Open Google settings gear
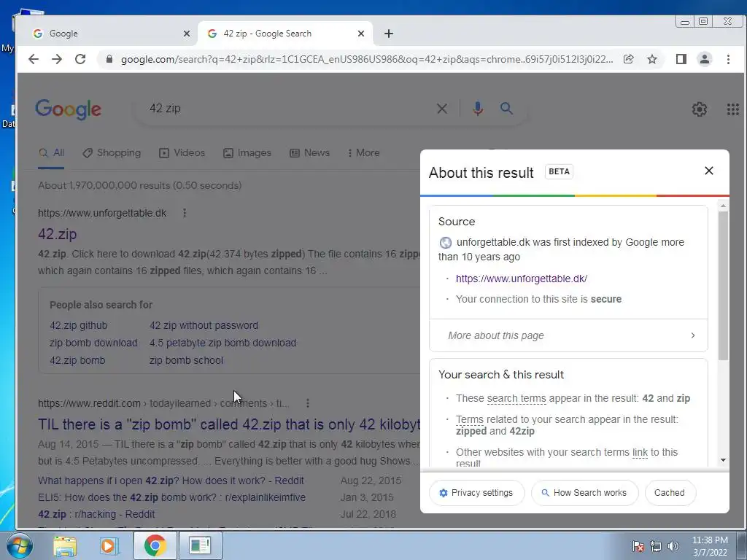The height and width of the screenshot is (560, 747). 699,109
